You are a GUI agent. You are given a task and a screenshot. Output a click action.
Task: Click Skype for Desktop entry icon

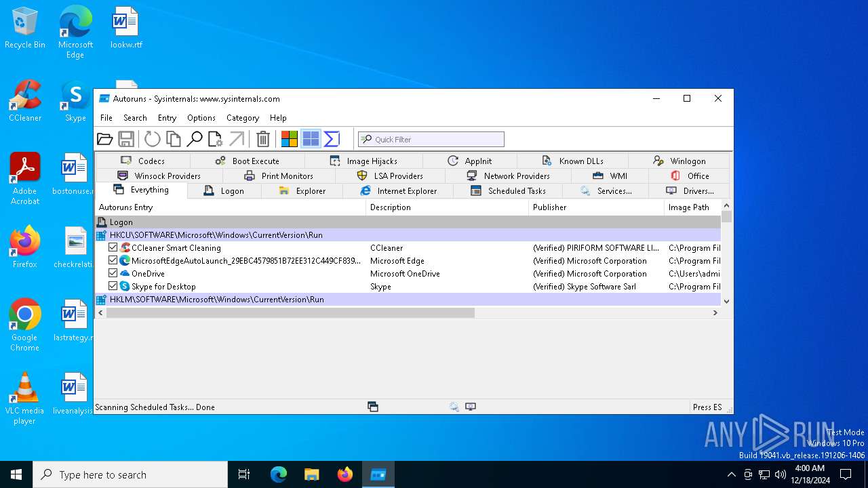pos(125,287)
